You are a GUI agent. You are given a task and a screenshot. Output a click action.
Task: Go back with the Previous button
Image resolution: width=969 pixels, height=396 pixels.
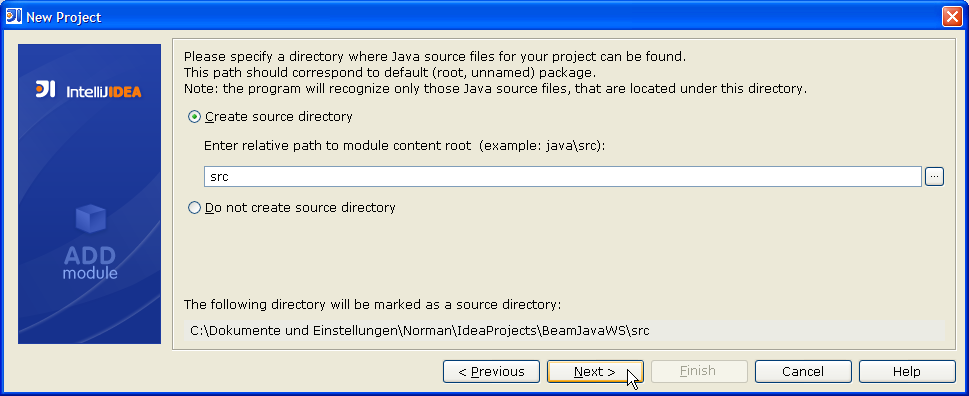click(491, 371)
